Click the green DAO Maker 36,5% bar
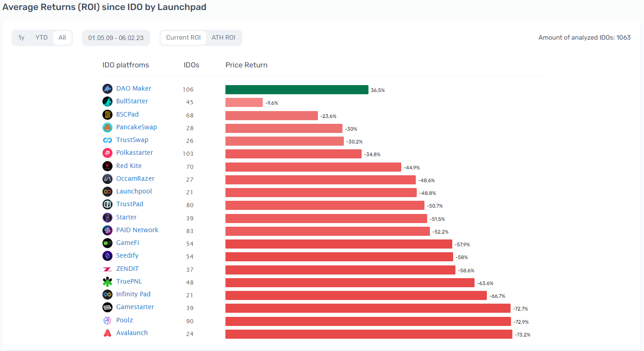The image size is (644, 351). (297, 90)
